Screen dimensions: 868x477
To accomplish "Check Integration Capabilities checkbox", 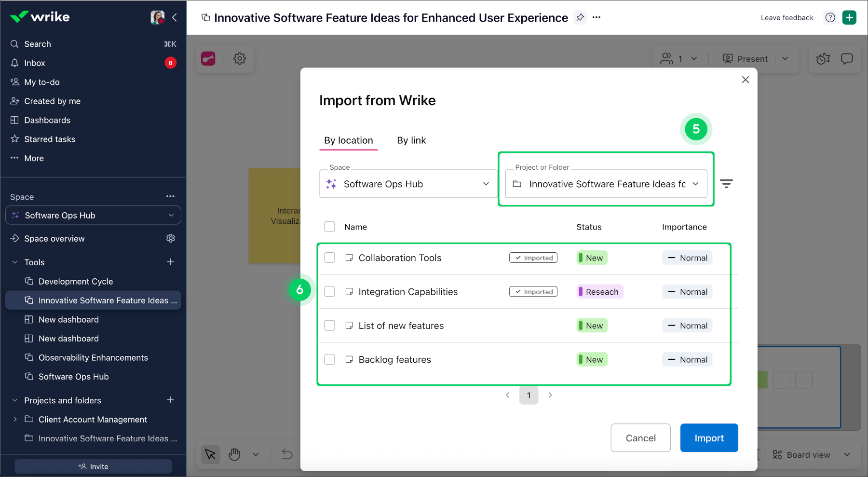I will 330,291.
